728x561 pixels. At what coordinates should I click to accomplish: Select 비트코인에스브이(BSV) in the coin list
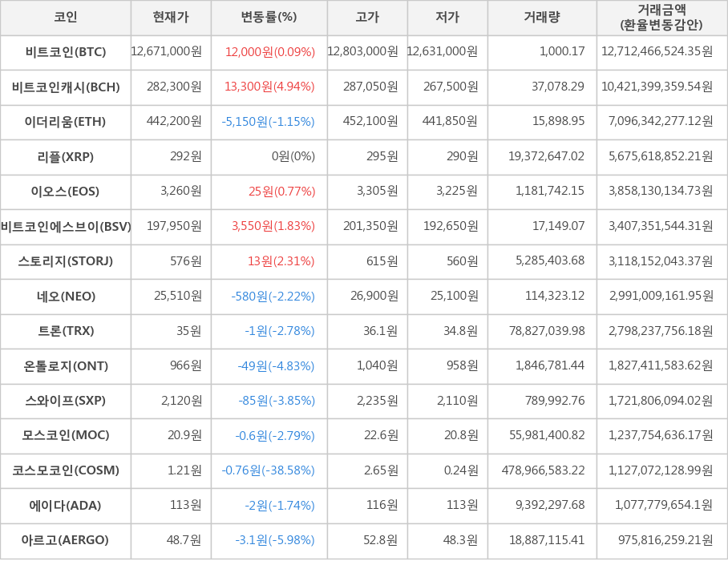(66, 226)
